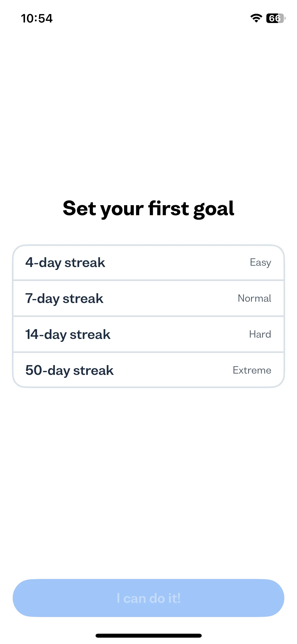
Task: Tap the digit 4 in Easy row
Action: tap(29, 262)
